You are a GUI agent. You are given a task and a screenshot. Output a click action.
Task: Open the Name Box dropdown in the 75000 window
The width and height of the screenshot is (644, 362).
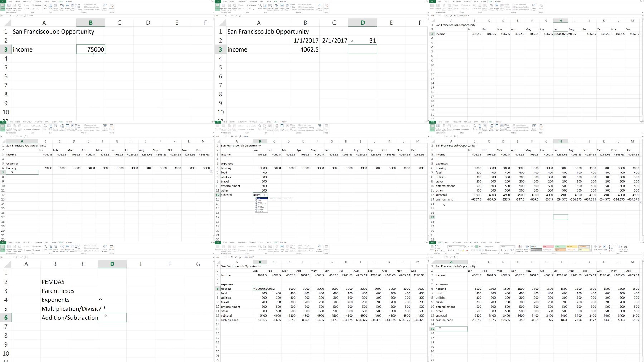[x=11, y=16]
